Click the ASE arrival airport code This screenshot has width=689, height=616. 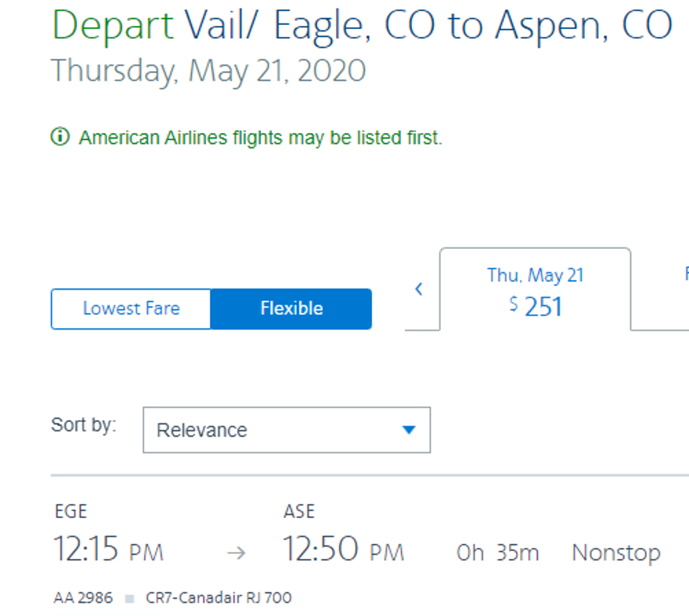(299, 512)
